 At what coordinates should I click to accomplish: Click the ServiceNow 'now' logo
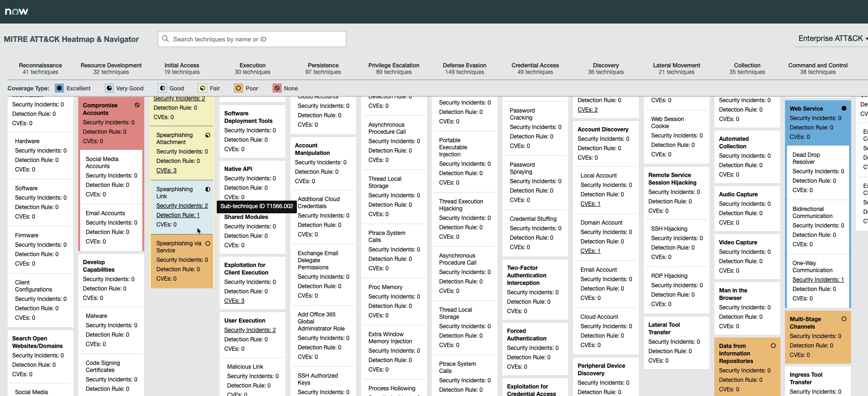point(16,11)
